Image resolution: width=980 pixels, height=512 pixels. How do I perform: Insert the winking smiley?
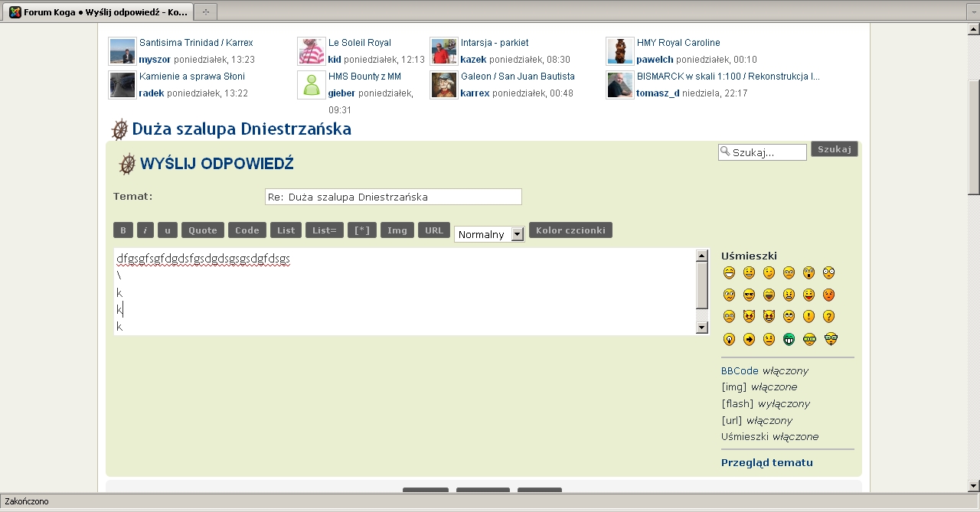point(769,272)
